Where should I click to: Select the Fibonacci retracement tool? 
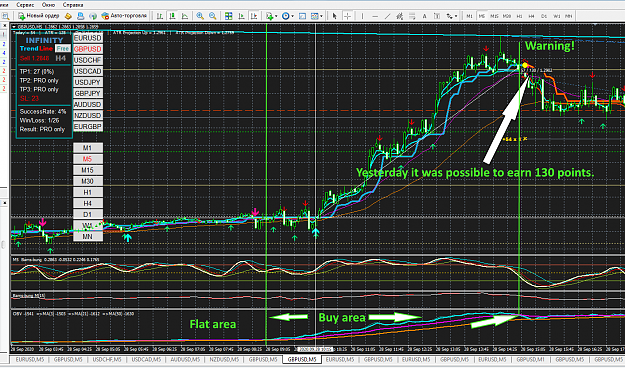pyautogui.click(x=412, y=16)
